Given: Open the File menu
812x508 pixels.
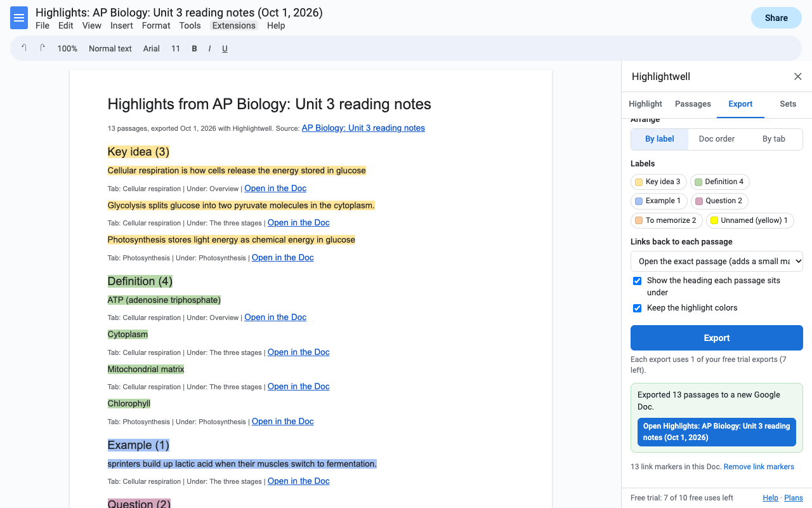Looking at the screenshot, I should coord(43,25).
